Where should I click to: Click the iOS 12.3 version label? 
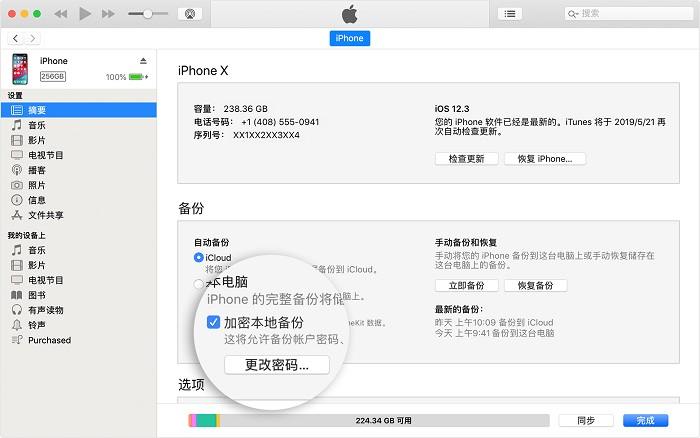coord(452,109)
